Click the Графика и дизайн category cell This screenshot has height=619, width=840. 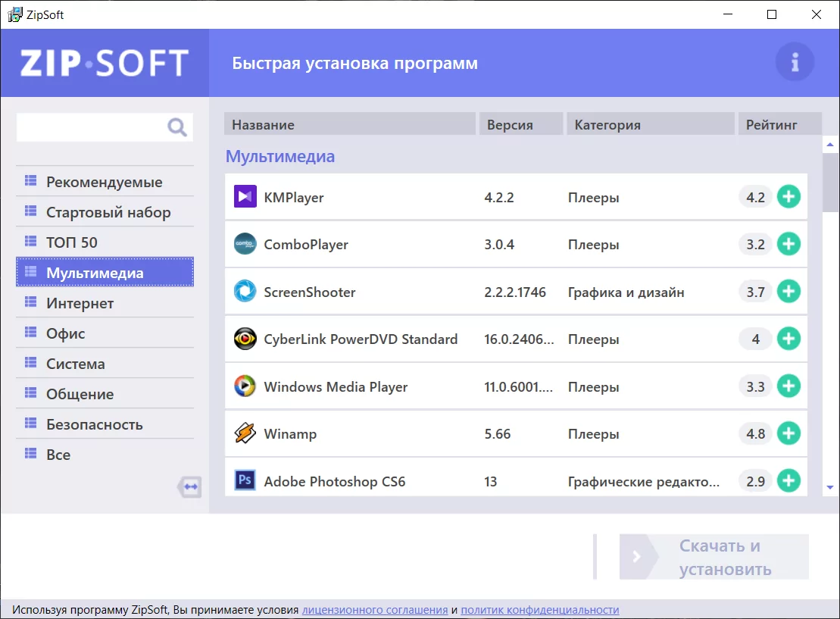[626, 292]
